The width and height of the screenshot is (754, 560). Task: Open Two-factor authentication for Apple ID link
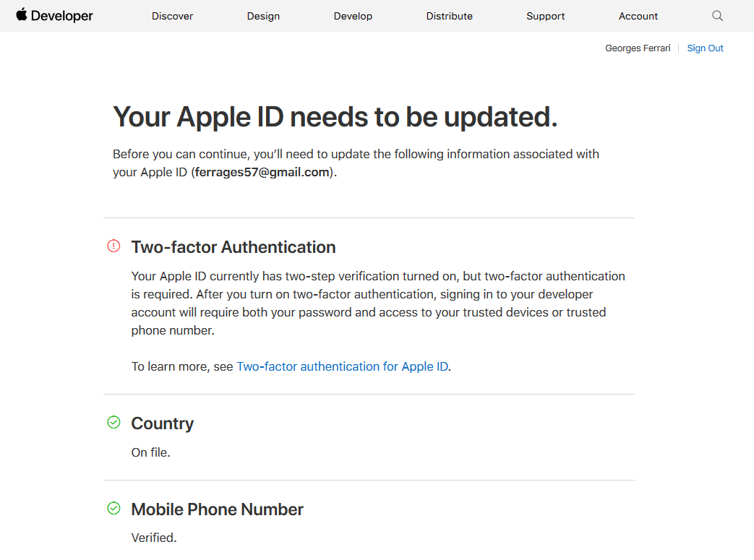pyautogui.click(x=343, y=366)
